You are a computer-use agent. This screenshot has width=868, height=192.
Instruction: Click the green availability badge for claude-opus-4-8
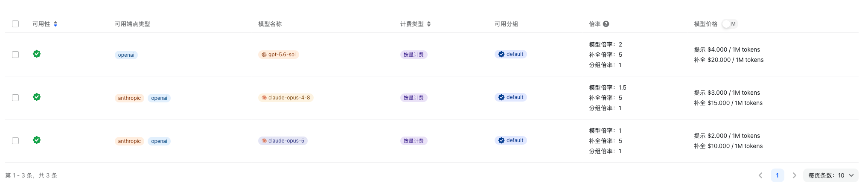tap(37, 97)
